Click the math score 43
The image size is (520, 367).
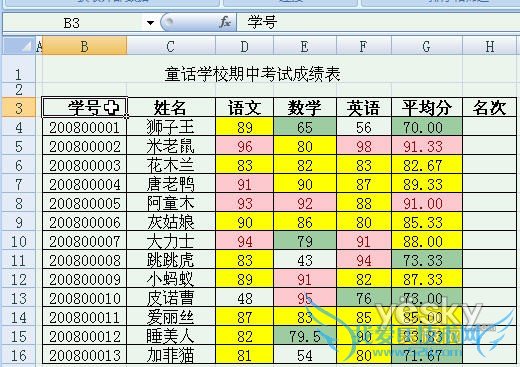point(305,260)
